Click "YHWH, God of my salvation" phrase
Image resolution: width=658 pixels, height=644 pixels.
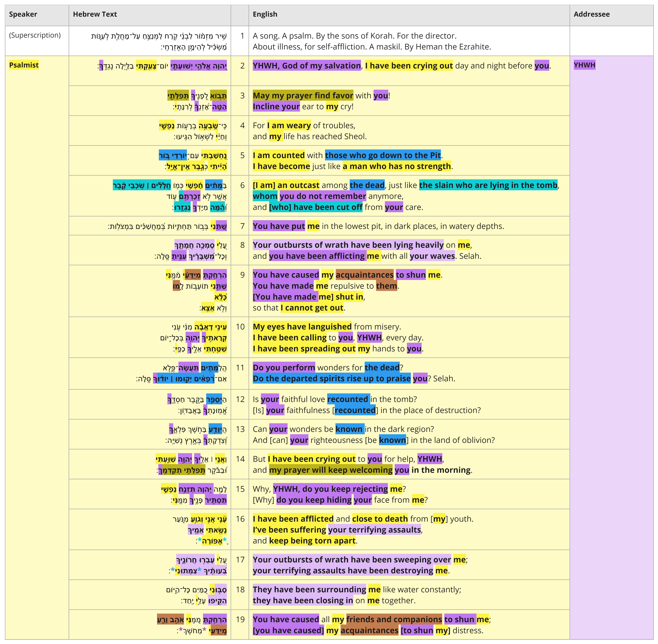307,66
